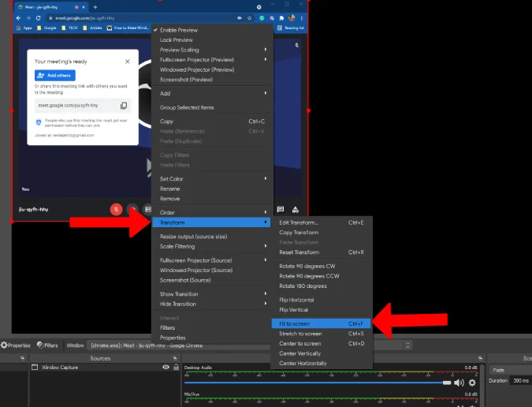Screen dimensions: 532x407
Task: Choose Screenshot (Preview) menu entry
Action: coord(212,80)
